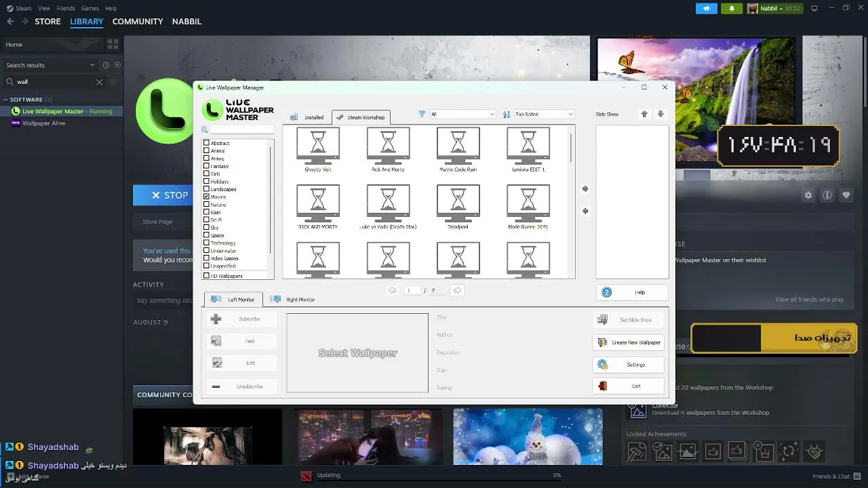Open Help in Live Wallpaper Manager
868x488 pixels.
pos(633,292)
